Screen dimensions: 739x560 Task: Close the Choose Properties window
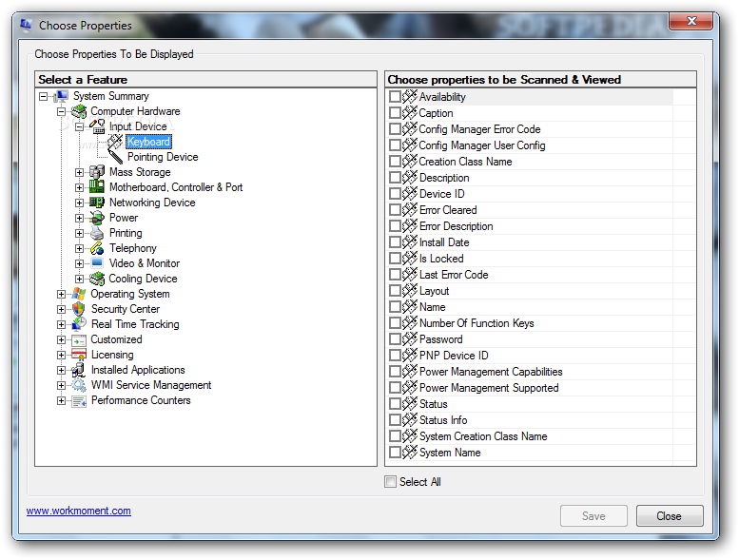pyautogui.click(x=691, y=21)
